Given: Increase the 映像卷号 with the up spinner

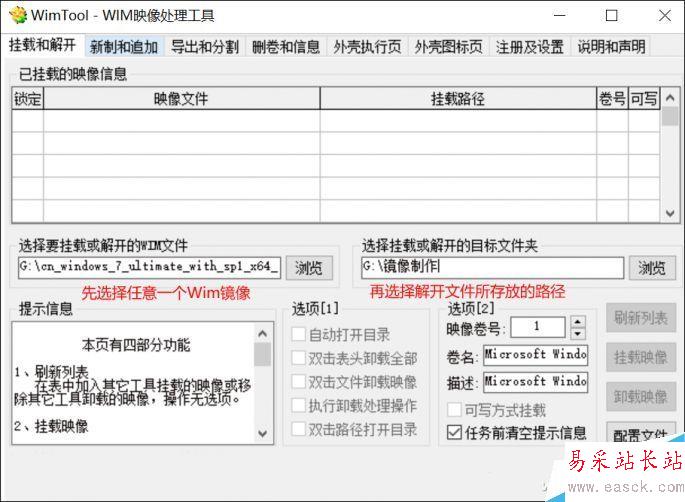Looking at the screenshot, I should point(578,322).
